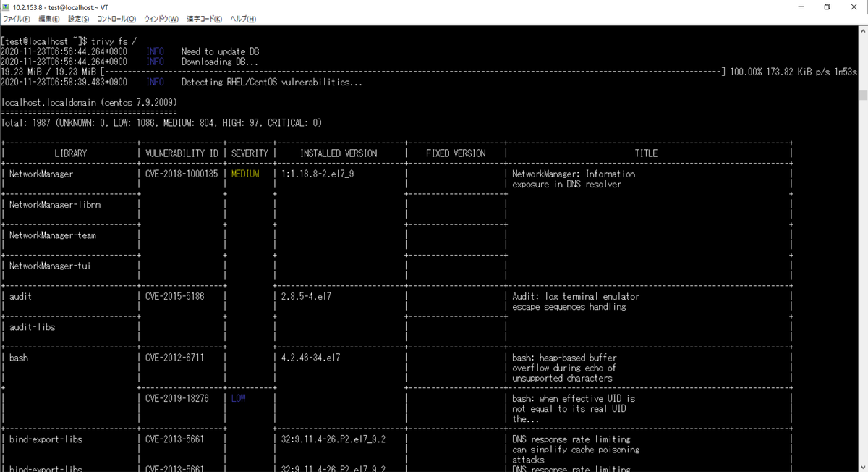Click version '2.8.5-4.el7'
The height and width of the screenshot is (472, 868).
pyautogui.click(x=306, y=296)
